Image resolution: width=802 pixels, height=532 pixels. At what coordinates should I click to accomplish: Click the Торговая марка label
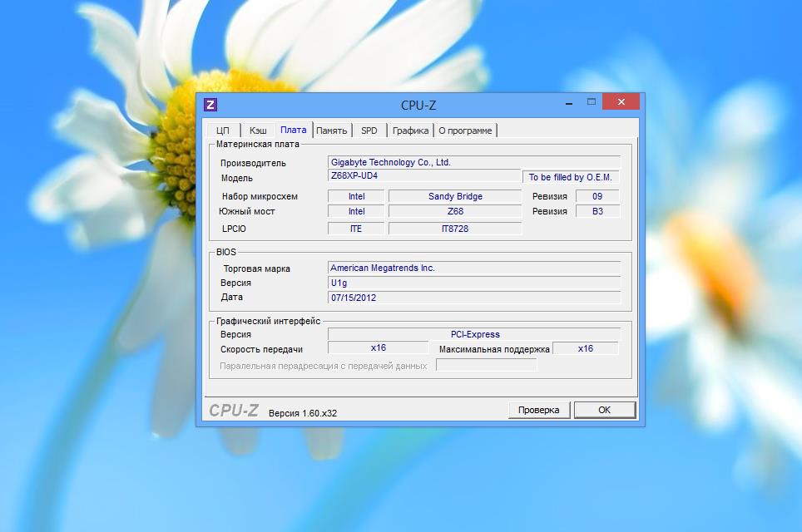[257, 268]
